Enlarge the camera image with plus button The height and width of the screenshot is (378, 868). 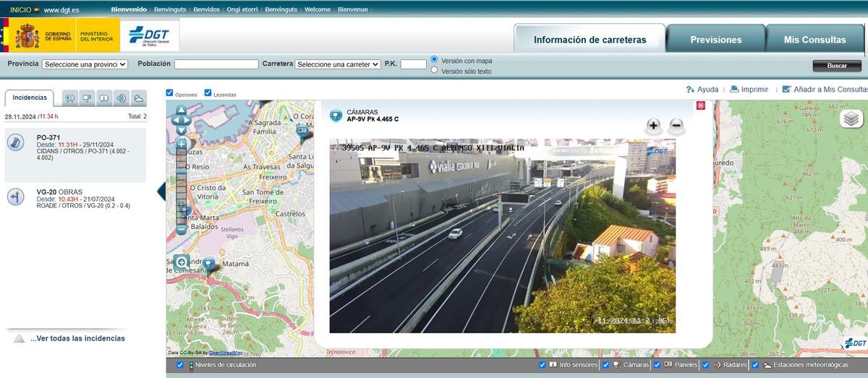point(653,126)
